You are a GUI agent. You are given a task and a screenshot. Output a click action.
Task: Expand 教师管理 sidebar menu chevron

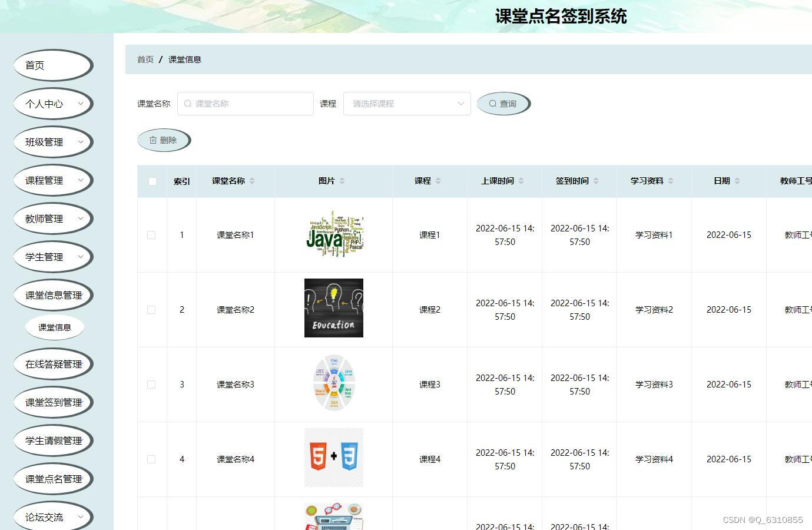click(x=81, y=218)
